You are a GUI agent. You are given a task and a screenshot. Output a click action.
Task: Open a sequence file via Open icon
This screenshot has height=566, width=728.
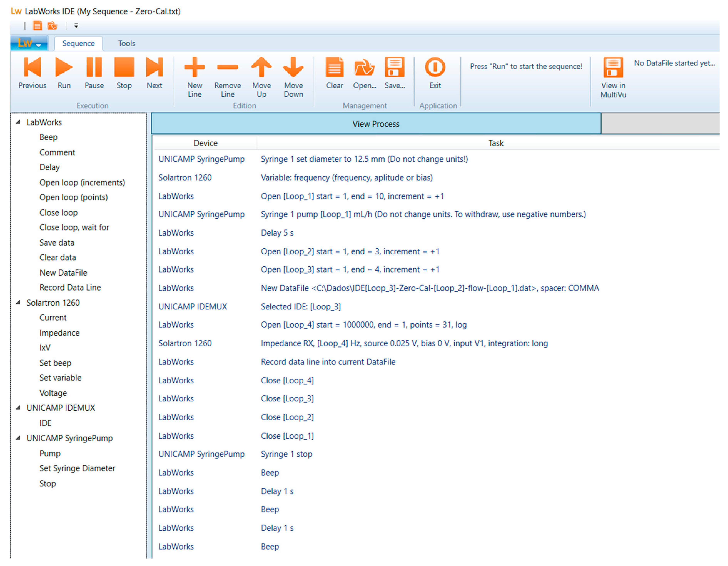pos(364,67)
